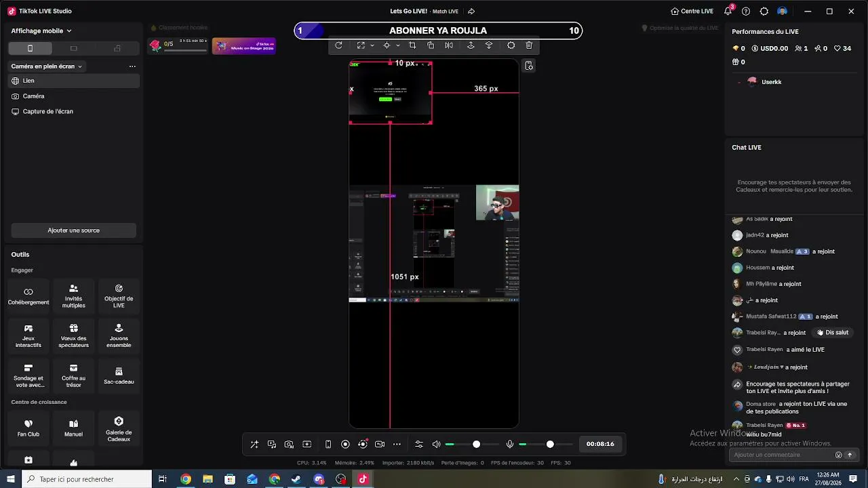Open Coffre au trésor tool
Image resolution: width=868 pixels, height=488 pixels.
tap(74, 376)
